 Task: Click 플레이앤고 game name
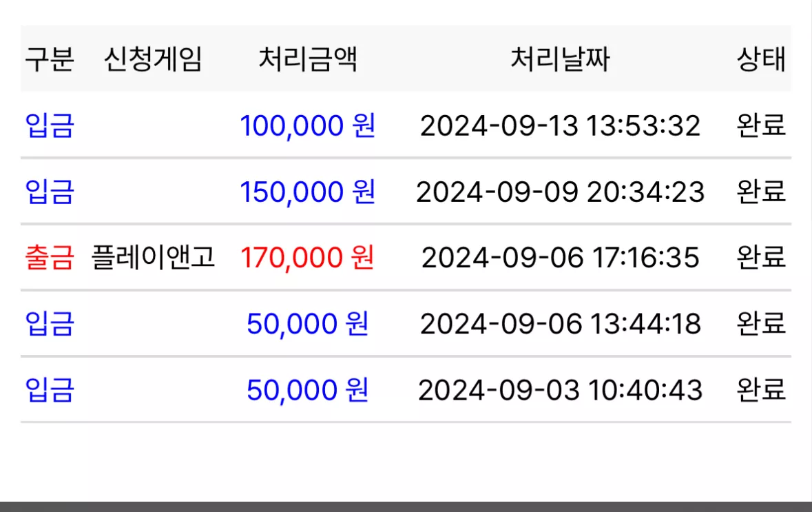[x=153, y=257]
